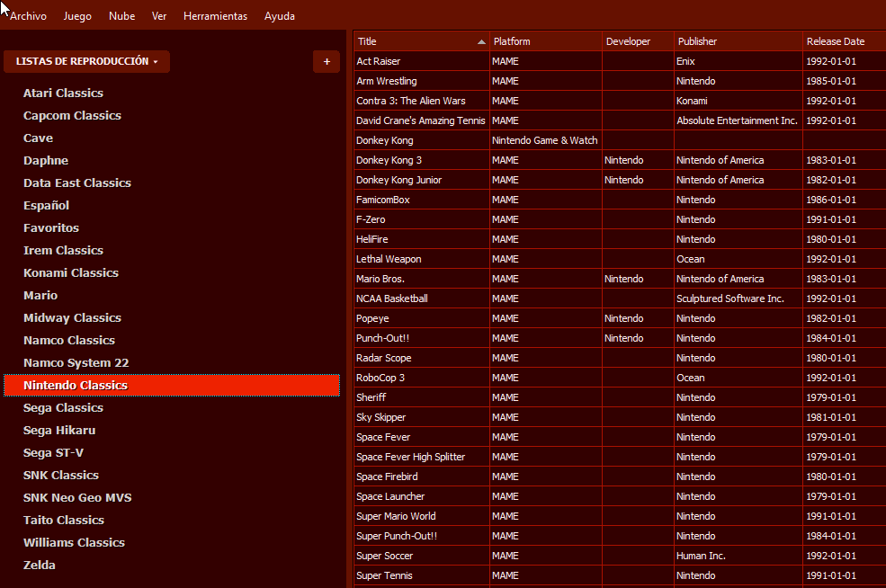
Task: Open the Juego menu
Action: [x=77, y=16]
